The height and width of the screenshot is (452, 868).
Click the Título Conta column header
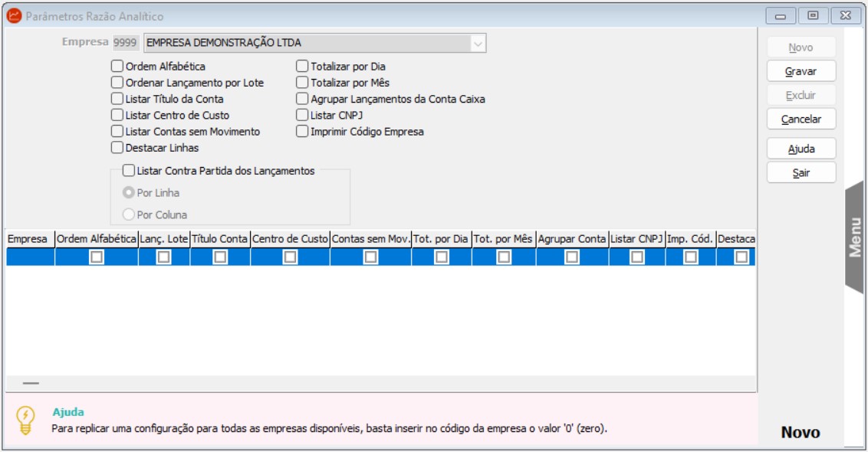pos(220,239)
